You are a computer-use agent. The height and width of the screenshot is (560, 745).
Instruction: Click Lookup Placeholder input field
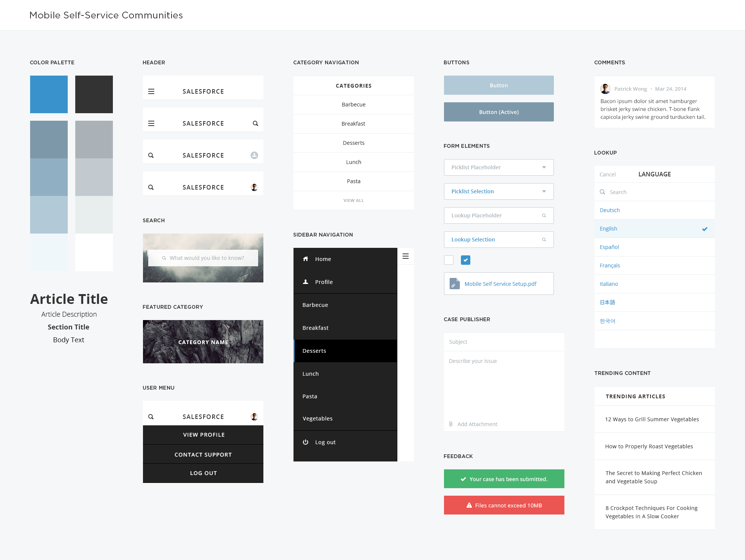click(x=499, y=216)
